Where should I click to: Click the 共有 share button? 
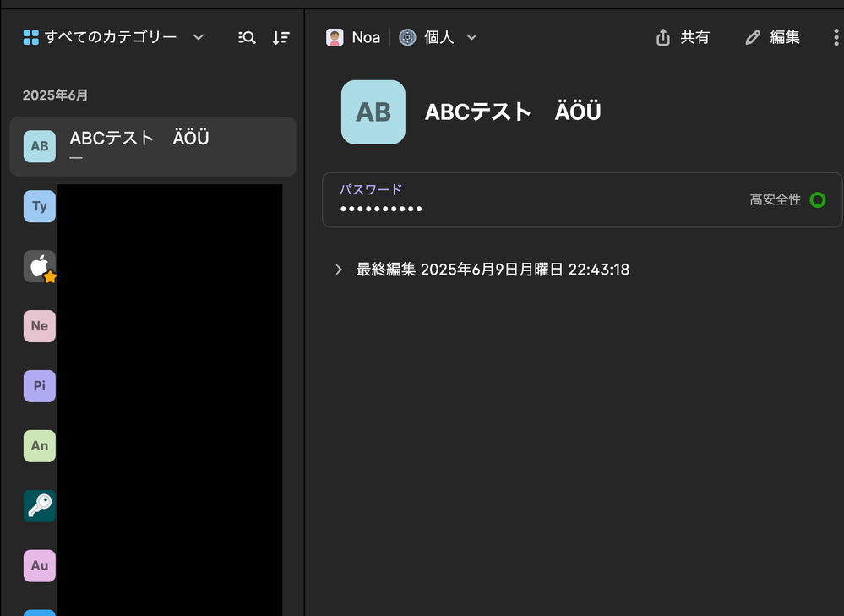(683, 37)
